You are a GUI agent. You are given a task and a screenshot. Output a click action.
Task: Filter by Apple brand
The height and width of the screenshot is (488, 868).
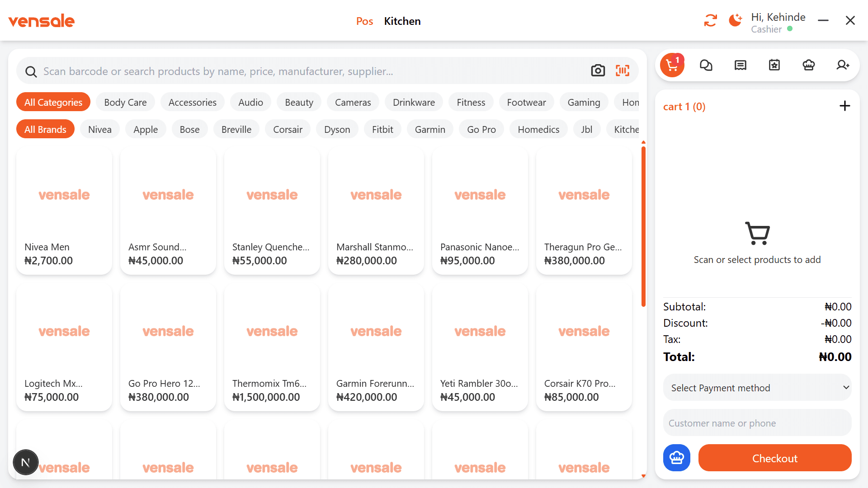tap(146, 129)
